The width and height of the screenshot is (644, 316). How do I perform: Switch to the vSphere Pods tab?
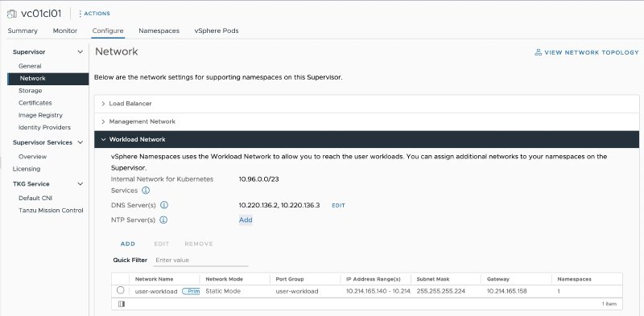tap(217, 31)
